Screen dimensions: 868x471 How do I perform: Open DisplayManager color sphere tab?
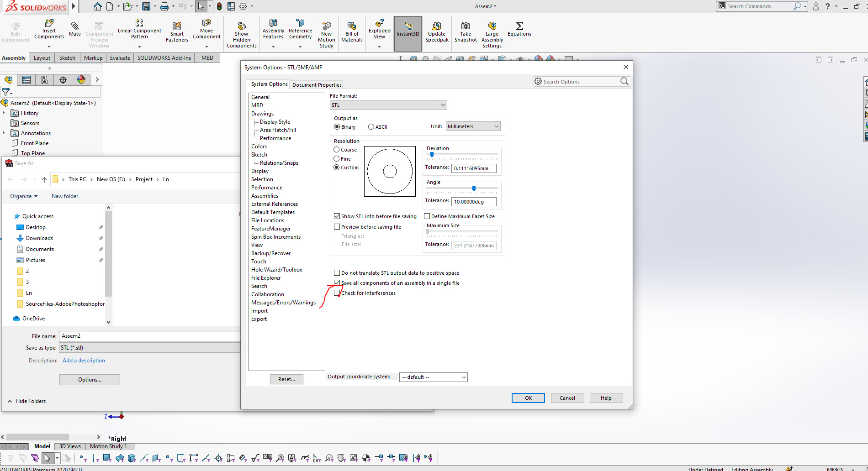point(81,80)
